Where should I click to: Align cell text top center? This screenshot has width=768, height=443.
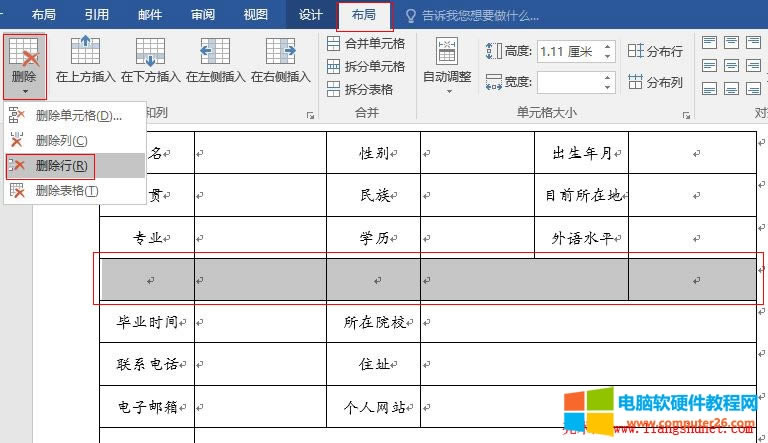[731, 43]
